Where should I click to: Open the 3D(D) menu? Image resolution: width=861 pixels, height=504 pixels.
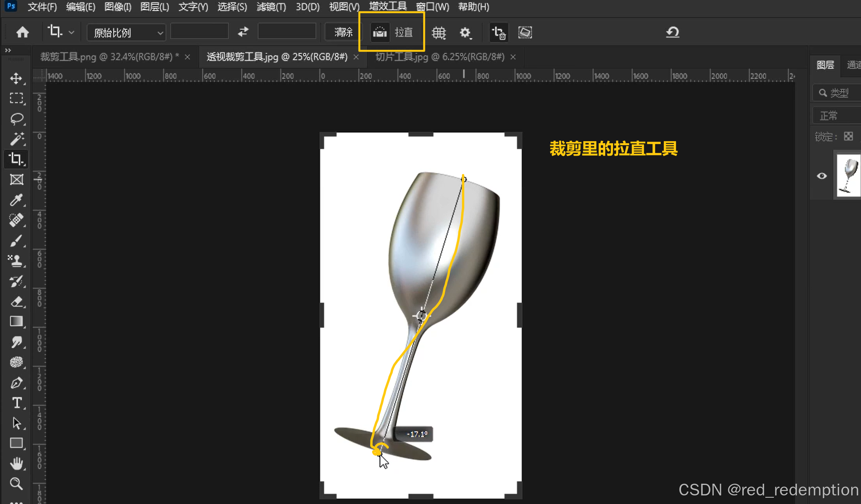pos(307,7)
